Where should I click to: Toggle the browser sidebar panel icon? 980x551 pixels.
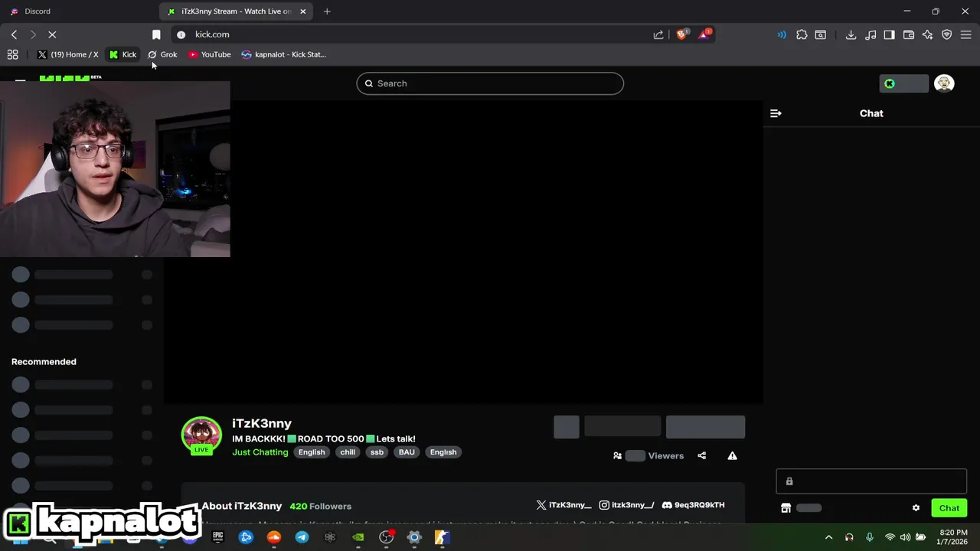(890, 34)
